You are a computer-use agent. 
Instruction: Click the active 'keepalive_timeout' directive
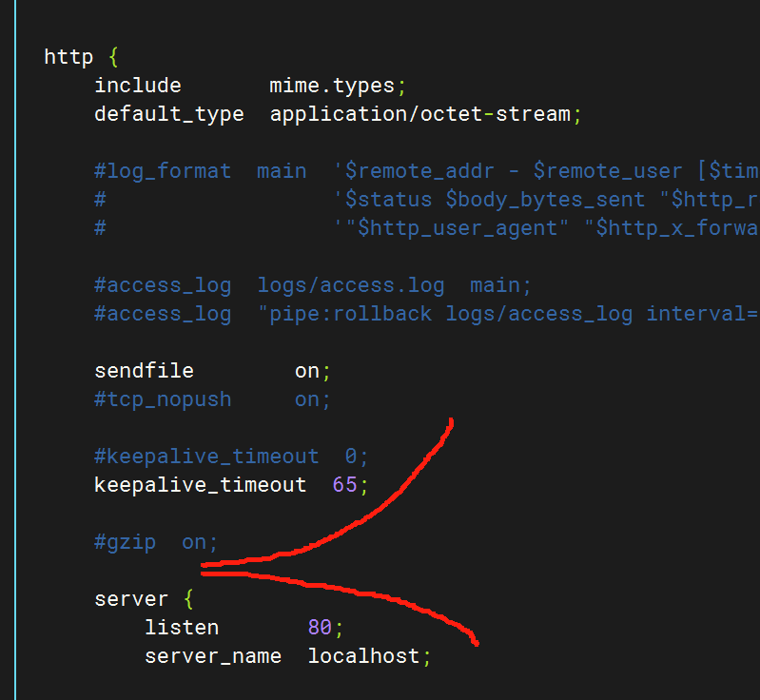(200, 485)
